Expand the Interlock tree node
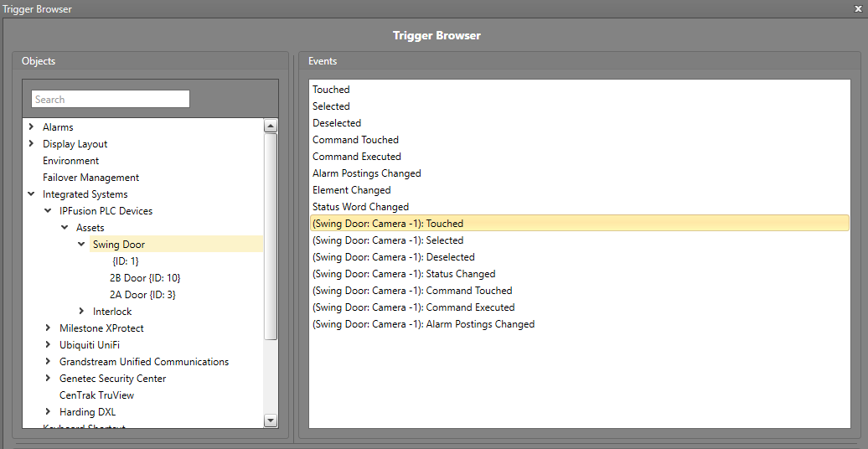868x449 pixels. point(81,312)
